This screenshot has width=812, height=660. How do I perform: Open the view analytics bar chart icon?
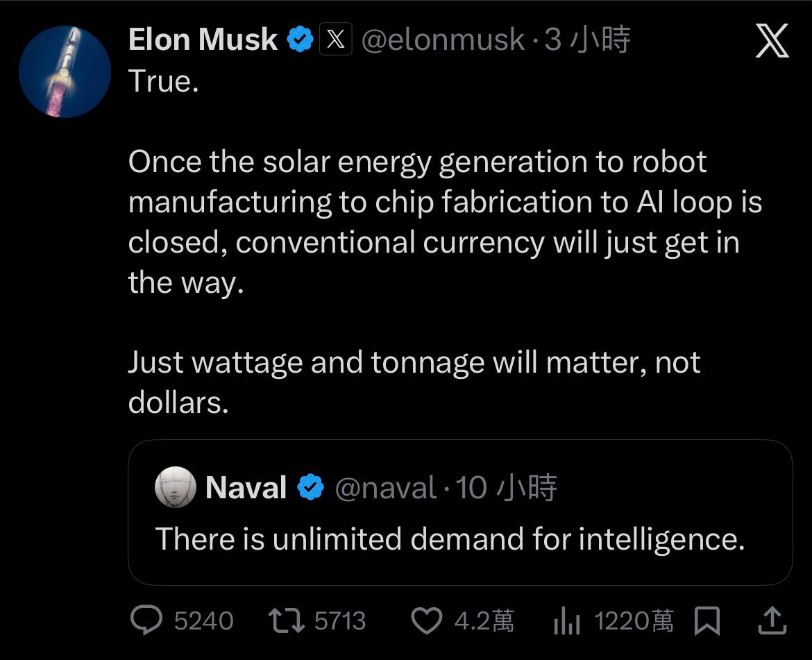point(567,621)
